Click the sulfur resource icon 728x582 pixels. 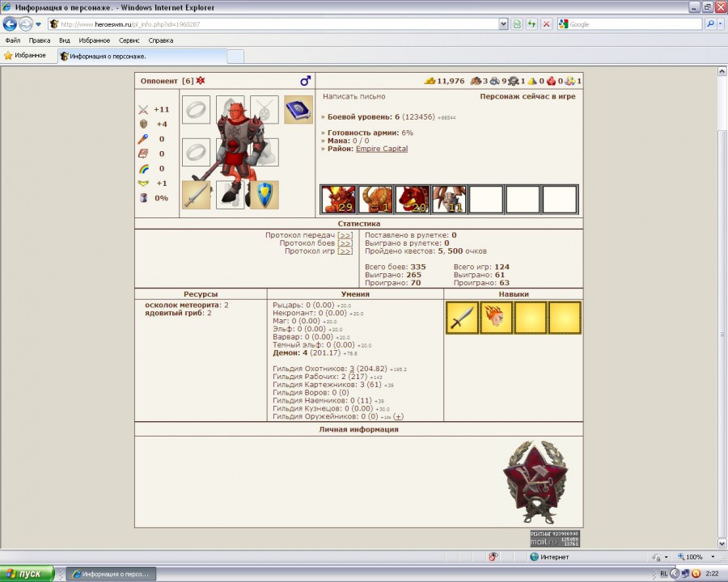point(532,81)
